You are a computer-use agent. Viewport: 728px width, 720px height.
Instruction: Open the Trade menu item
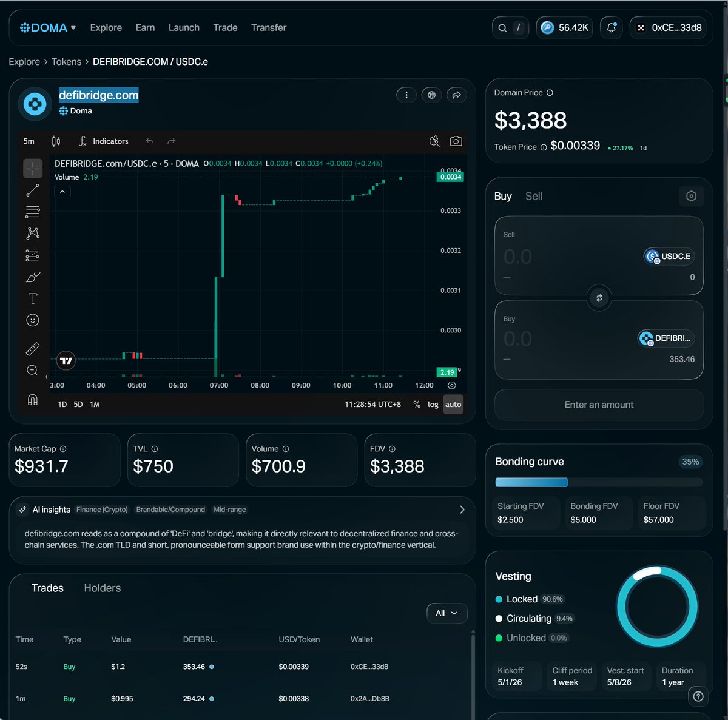tap(225, 27)
